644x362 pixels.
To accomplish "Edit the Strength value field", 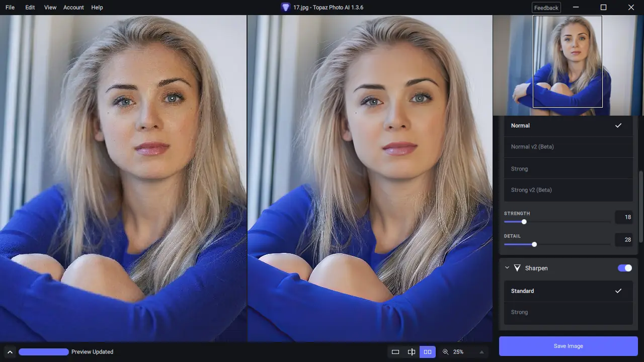I will (x=624, y=217).
